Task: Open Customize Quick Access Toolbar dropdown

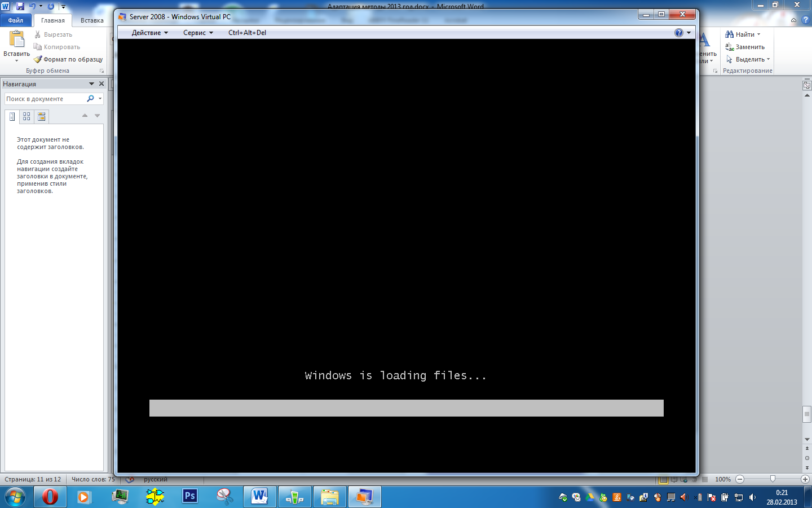Action: click(x=63, y=7)
